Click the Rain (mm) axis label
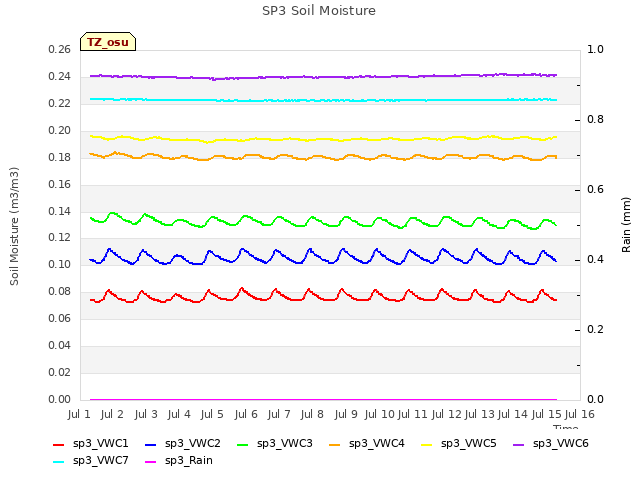Viewport: 640px width, 480px height. tap(626, 225)
